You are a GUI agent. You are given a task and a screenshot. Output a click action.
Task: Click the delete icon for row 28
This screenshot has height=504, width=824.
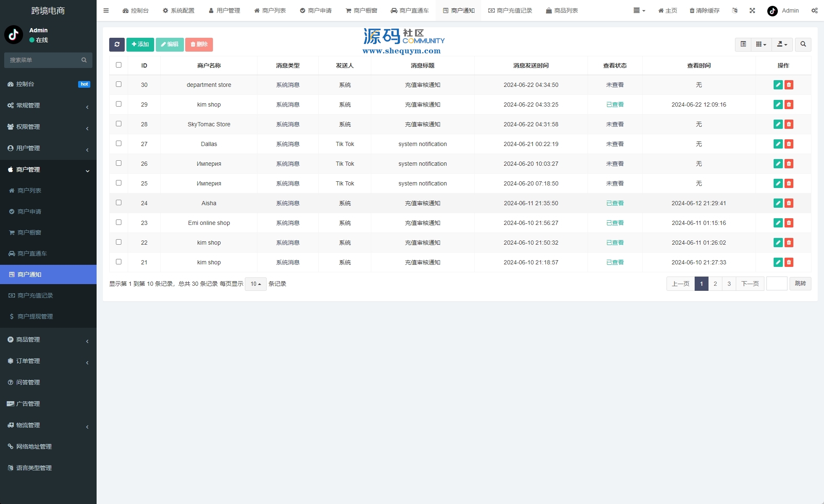789,124
